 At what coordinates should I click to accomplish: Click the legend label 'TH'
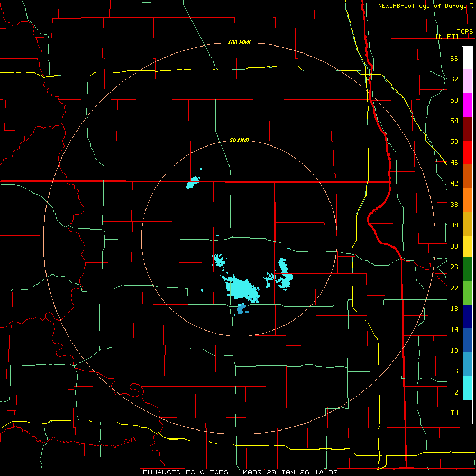click(454, 413)
